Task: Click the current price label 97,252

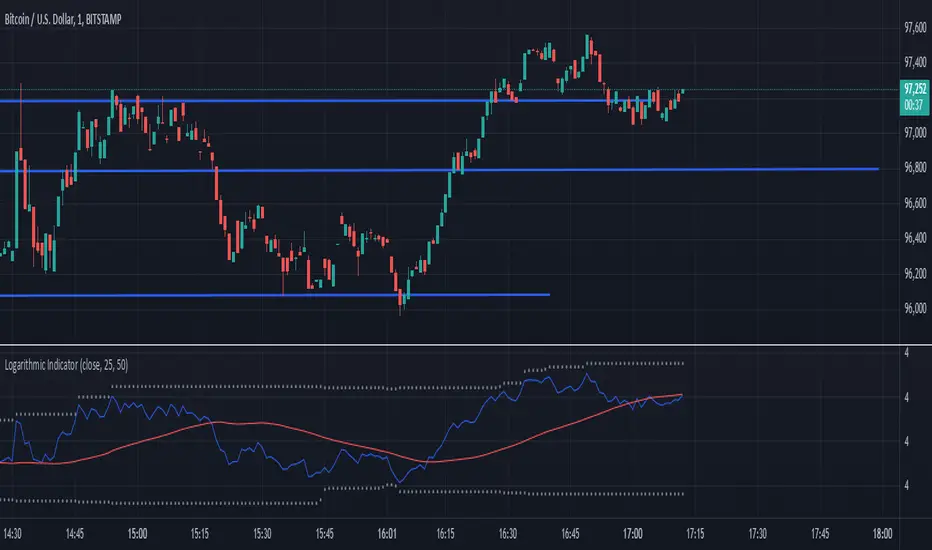Action: [x=915, y=89]
